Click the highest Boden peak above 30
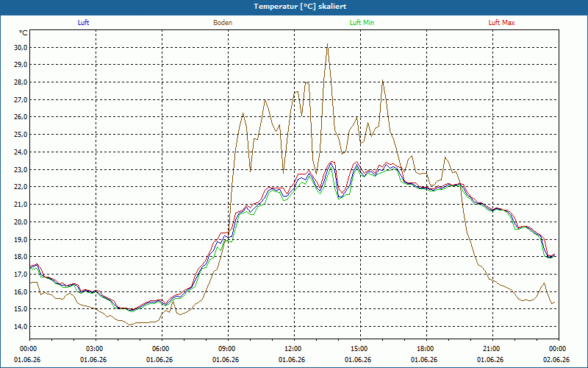 tap(327, 44)
